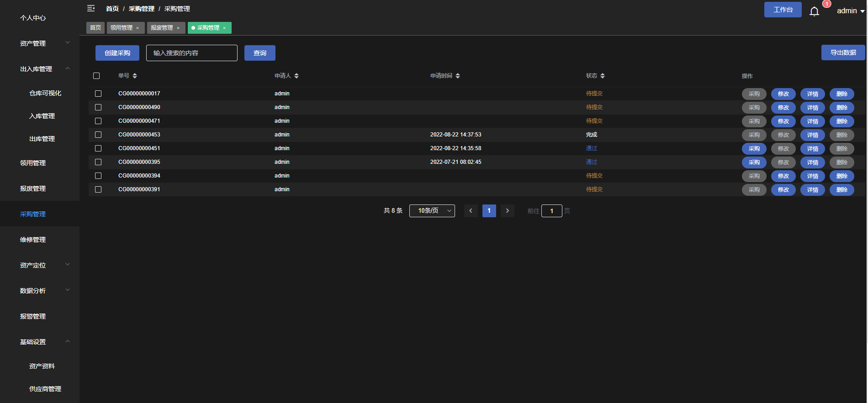Close the active 采购管理 tab
The image size is (868, 403).
pos(224,28)
